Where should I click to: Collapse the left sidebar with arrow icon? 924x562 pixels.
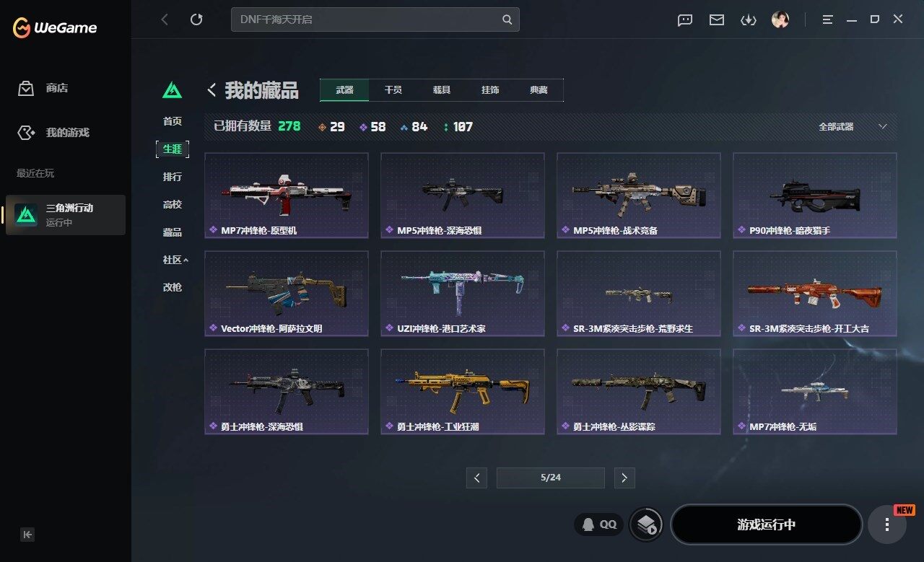pyautogui.click(x=27, y=535)
